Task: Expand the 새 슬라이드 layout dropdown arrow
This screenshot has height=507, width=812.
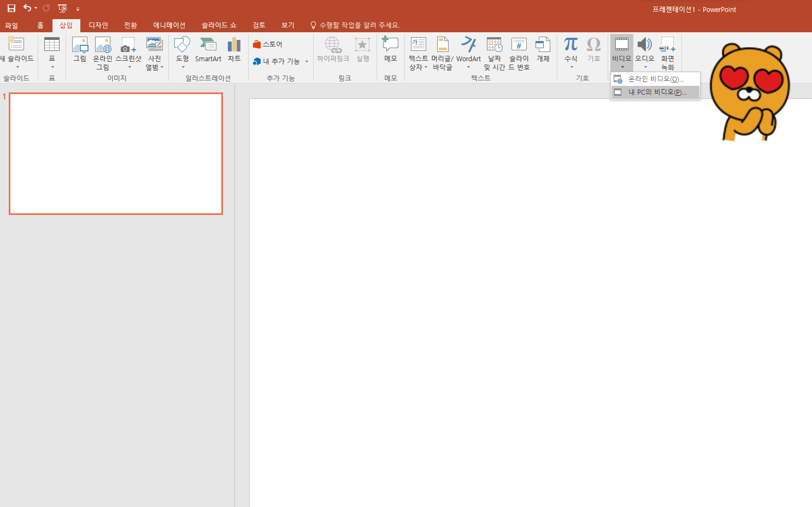Action: (x=17, y=67)
